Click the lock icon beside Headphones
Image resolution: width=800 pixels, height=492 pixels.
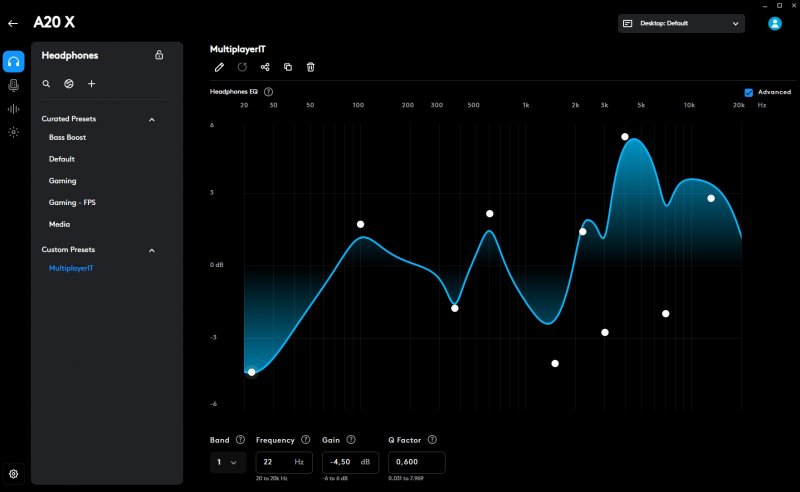(x=159, y=55)
